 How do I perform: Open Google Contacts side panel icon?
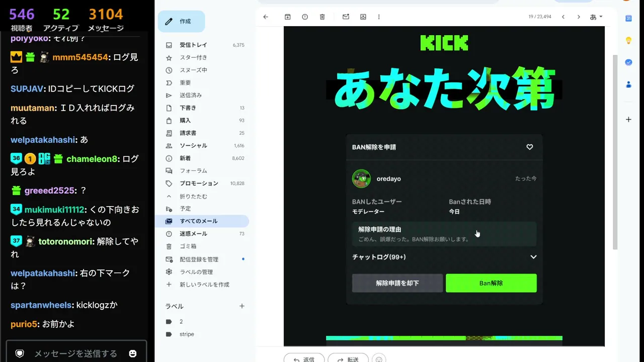(x=628, y=84)
